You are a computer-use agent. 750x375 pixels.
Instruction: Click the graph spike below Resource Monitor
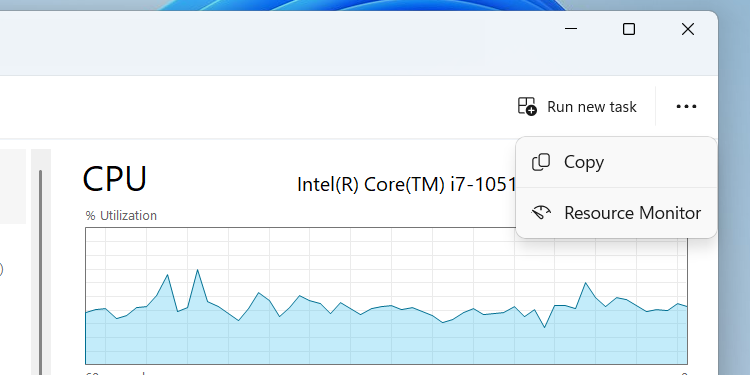point(585,283)
